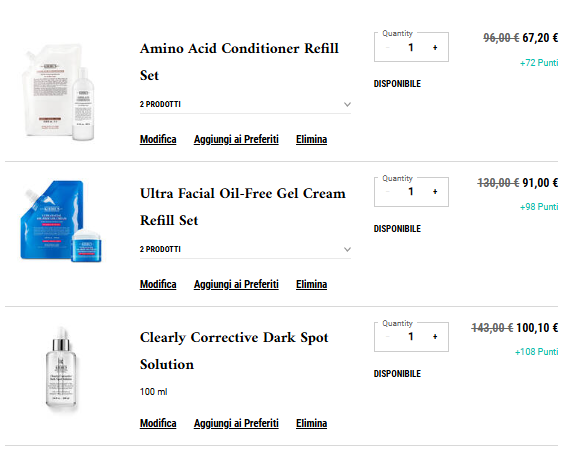Remove Amino Acid Conditioner set with Elimina
This screenshot has width=571, height=450.
311,139
